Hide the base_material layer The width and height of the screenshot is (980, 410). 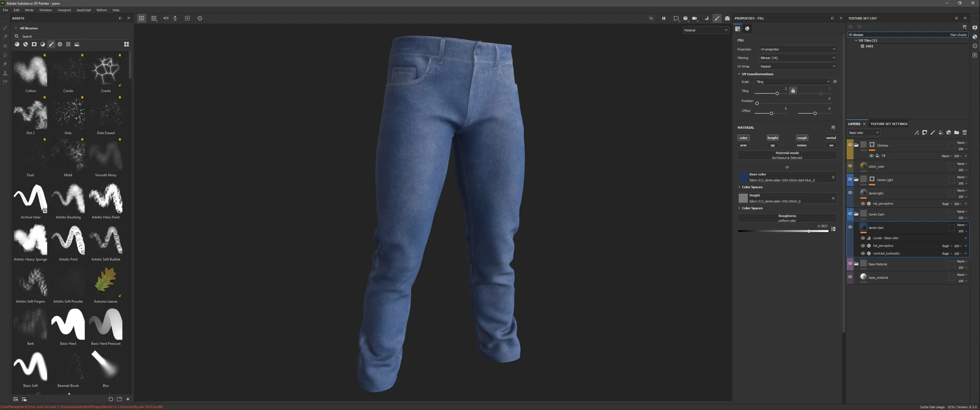pyautogui.click(x=850, y=277)
